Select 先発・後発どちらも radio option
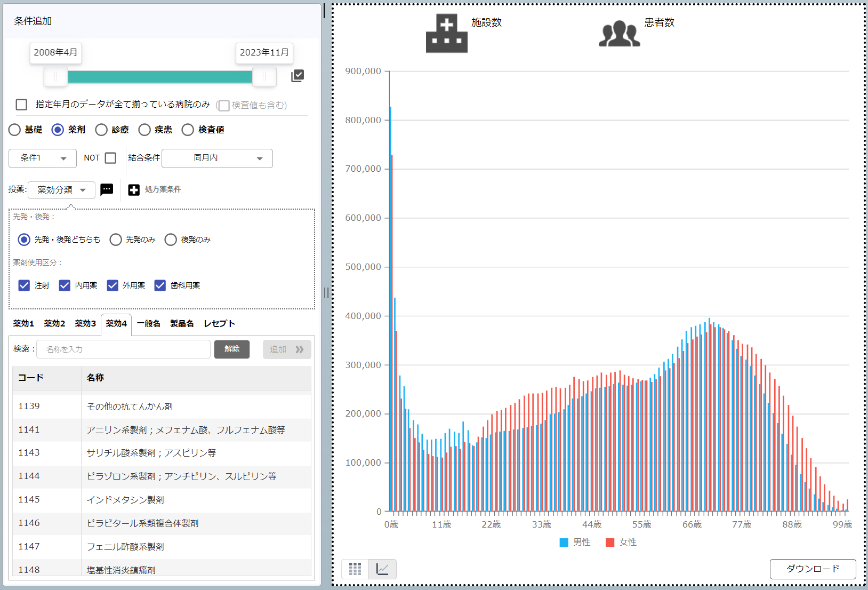 point(24,240)
